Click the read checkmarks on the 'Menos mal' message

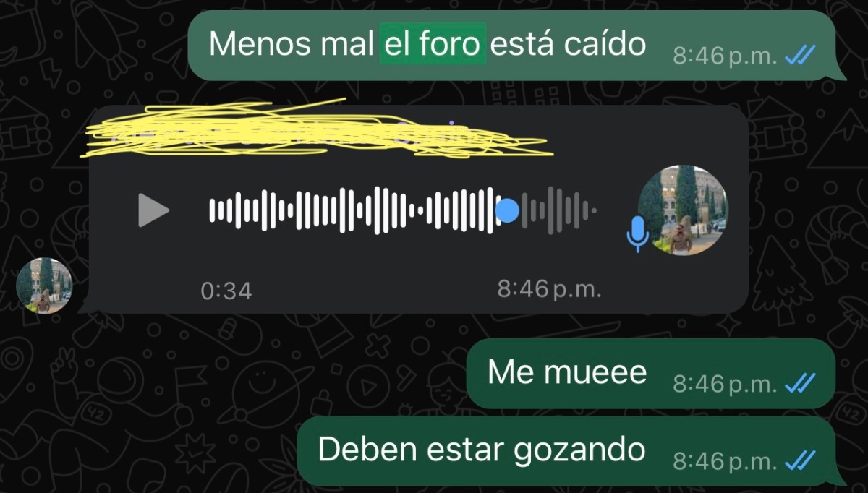point(799,55)
